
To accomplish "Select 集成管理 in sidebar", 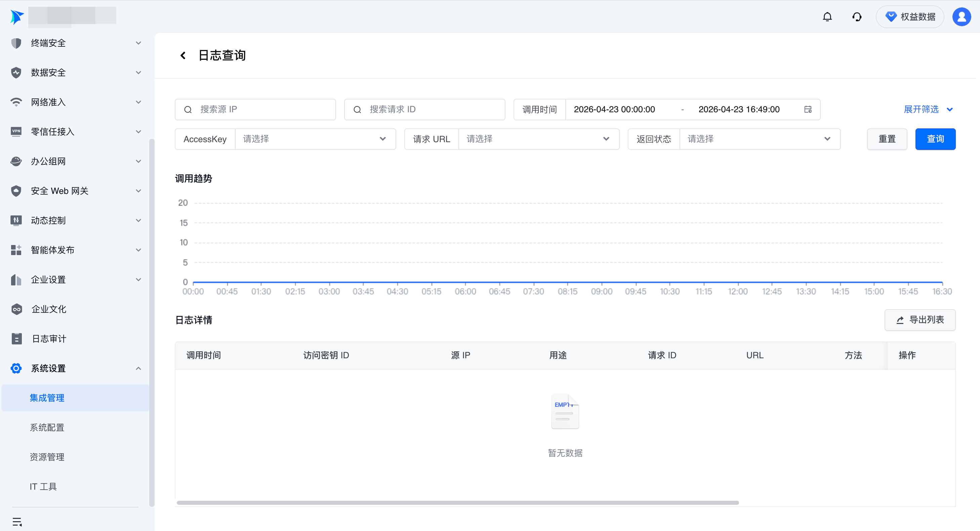I will click(x=75, y=398).
